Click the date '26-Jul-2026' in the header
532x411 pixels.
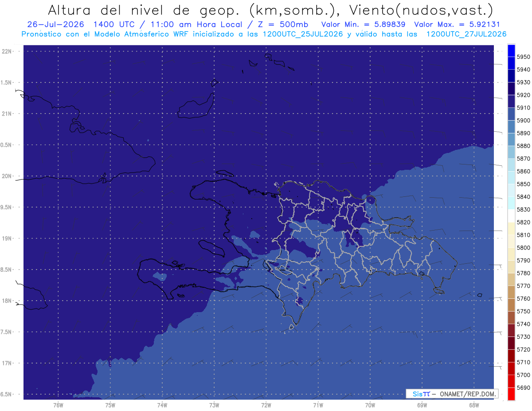[55, 24]
